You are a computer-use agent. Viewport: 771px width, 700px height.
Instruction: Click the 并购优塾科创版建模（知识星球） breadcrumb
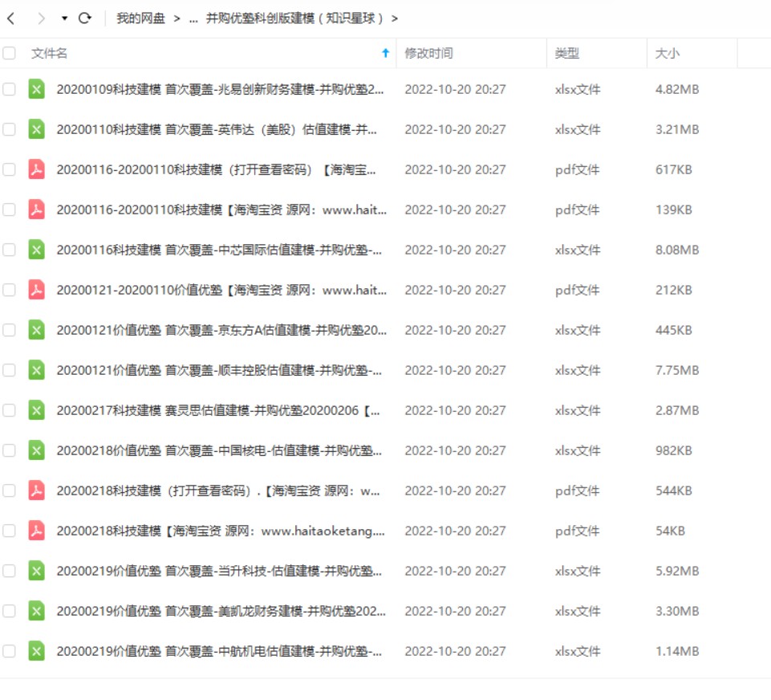[x=294, y=18]
